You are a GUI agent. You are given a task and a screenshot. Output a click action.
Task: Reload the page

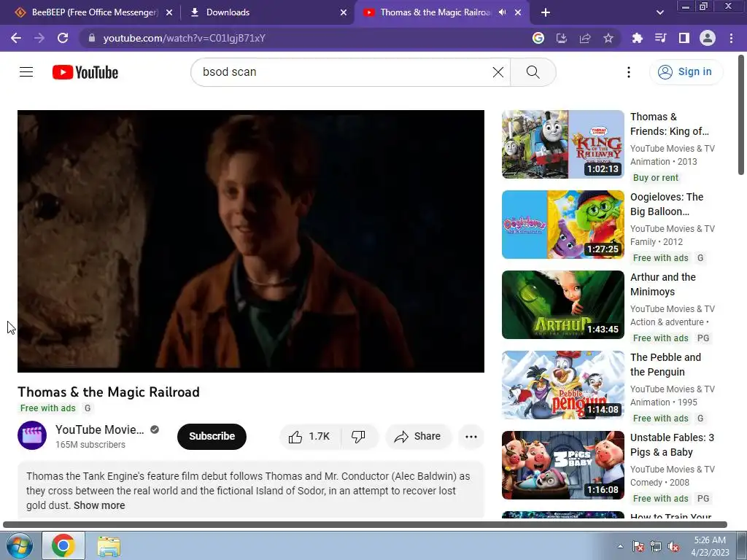point(63,38)
